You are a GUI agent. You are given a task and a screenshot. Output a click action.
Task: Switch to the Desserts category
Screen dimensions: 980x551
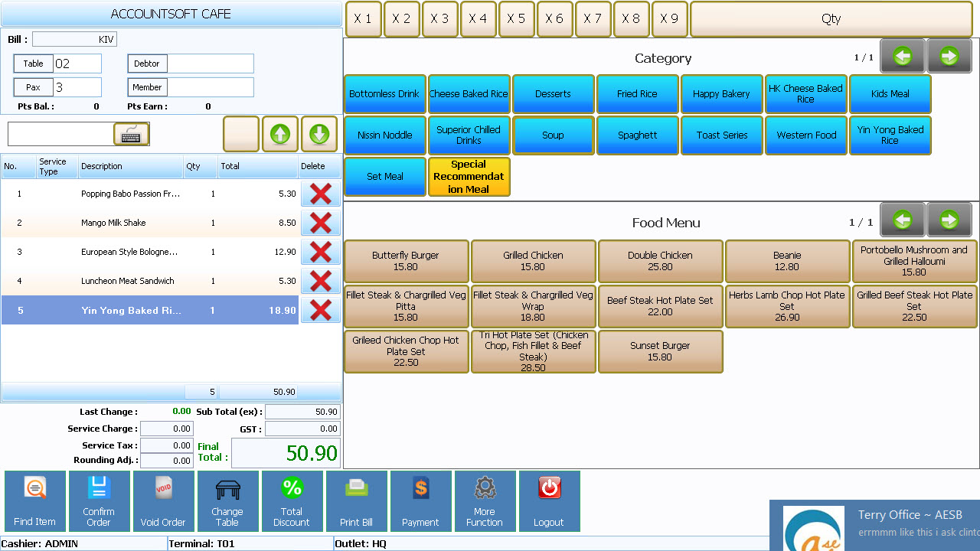point(554,94)
